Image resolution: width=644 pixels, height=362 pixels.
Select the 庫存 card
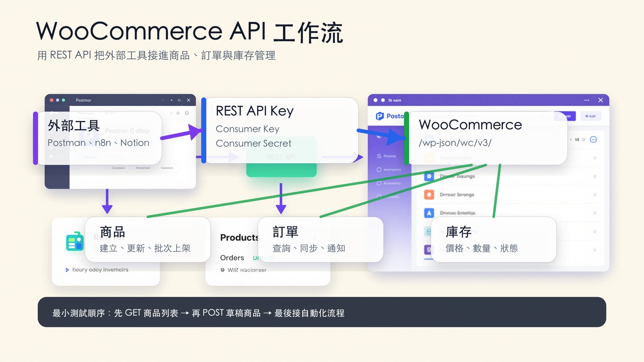[x=493, y=240]
